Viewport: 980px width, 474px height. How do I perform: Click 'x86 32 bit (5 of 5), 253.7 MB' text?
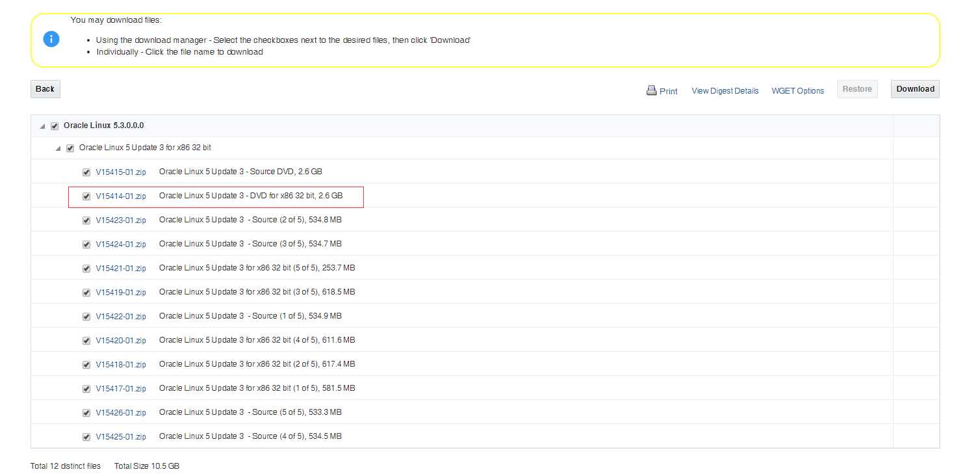[x=305, y=268]
